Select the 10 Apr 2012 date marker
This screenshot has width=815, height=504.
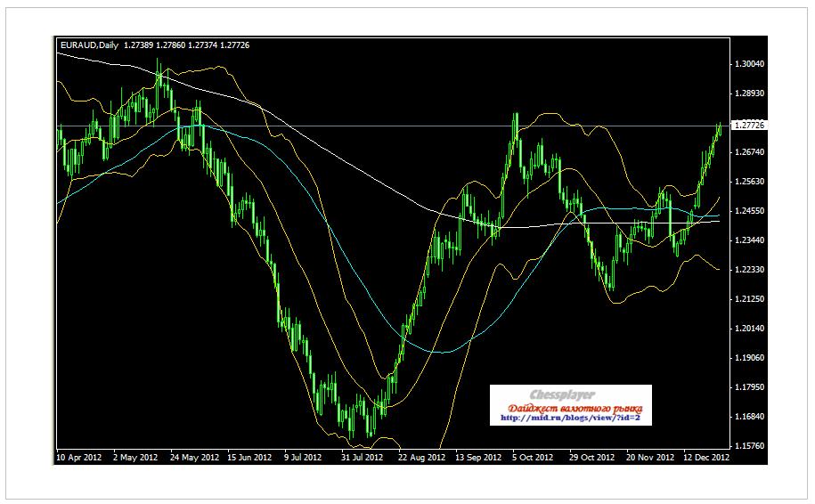pyautogui.click(x=79, y=458)
